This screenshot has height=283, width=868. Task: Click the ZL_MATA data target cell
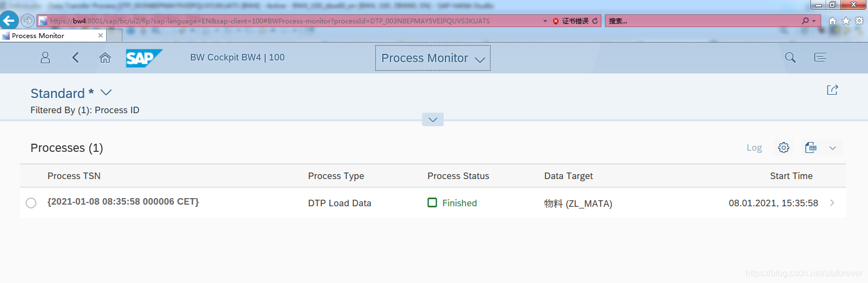coord(578,204)
